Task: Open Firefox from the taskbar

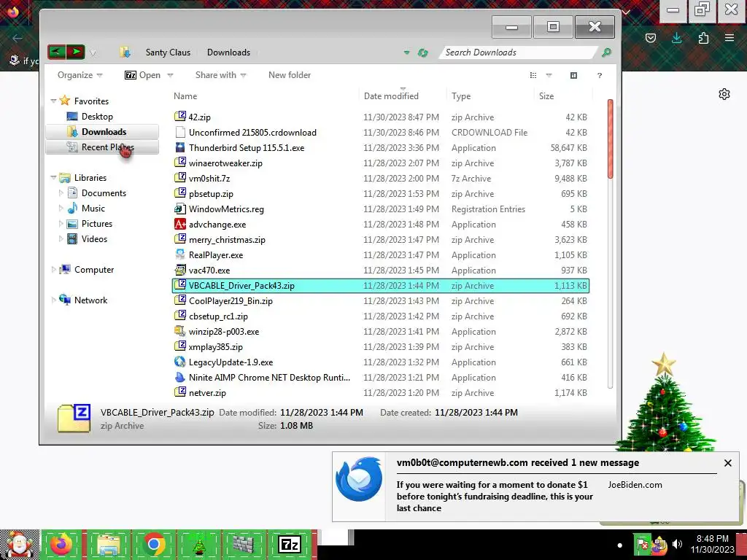Action: [x=61, y=544]
